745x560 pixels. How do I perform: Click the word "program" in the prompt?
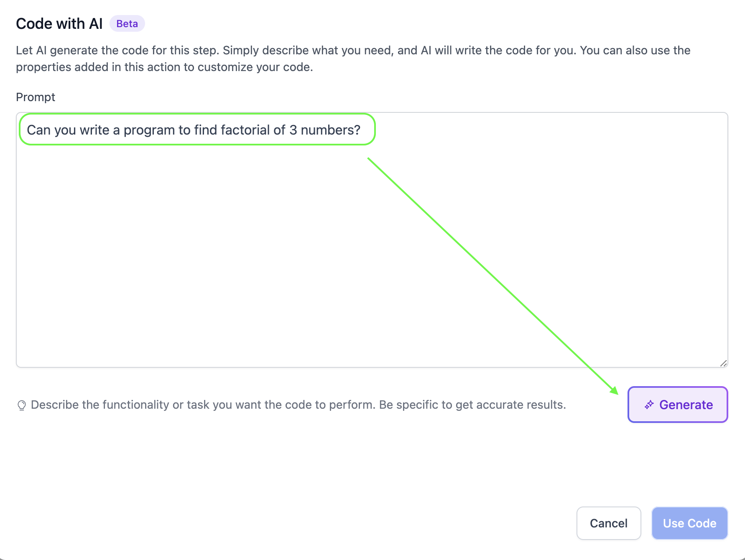(x=149, y=130)
